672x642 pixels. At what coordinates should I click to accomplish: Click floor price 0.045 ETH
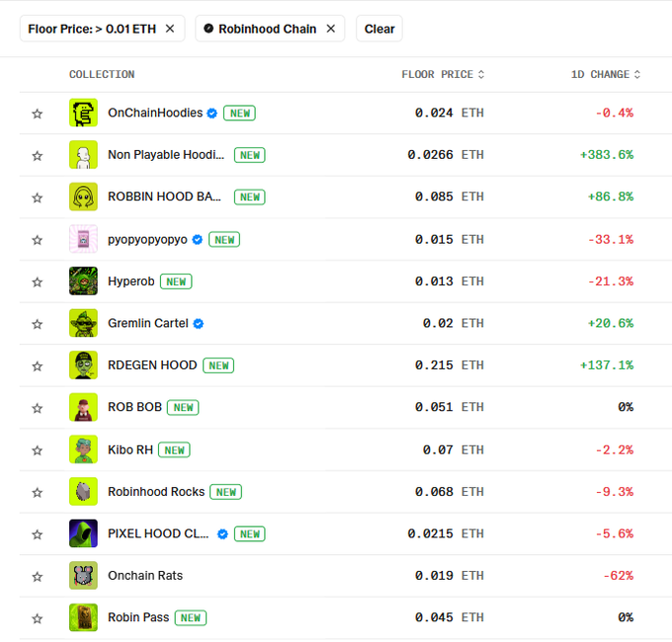tap(449, 617)
